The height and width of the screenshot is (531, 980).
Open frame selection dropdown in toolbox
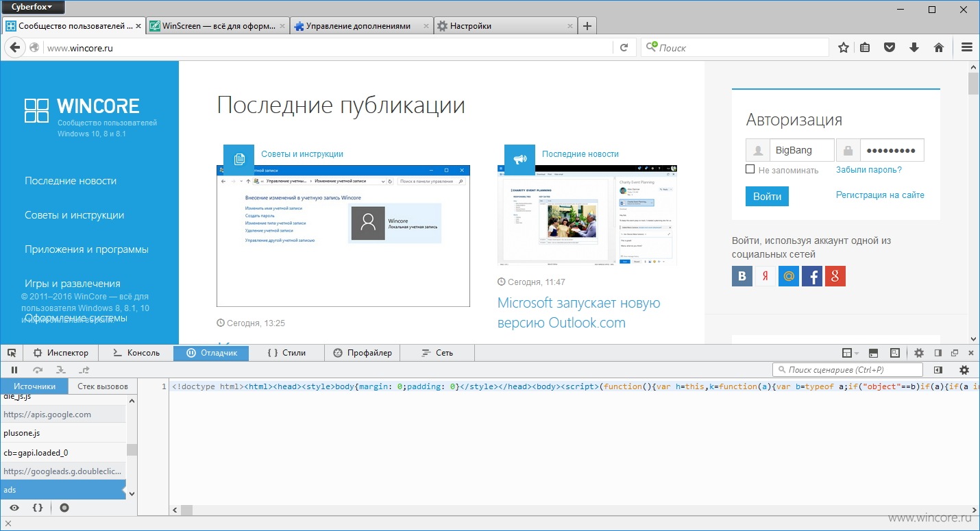tap(850, 353)
